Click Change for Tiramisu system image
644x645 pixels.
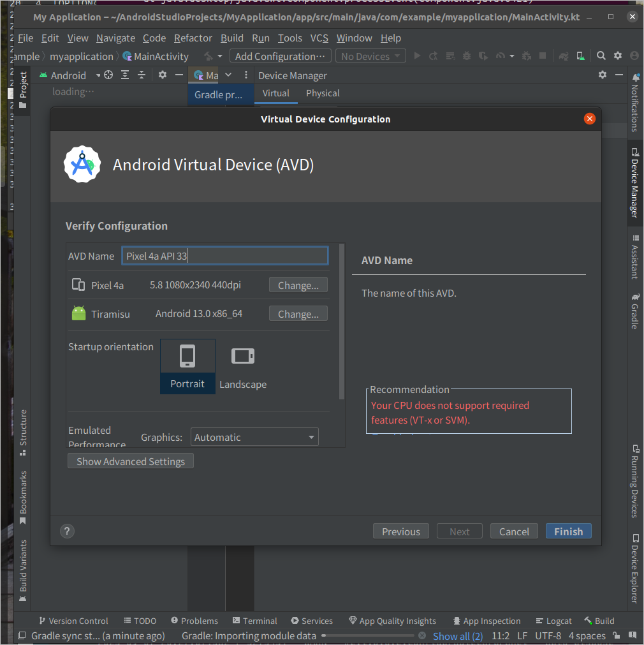298,314
